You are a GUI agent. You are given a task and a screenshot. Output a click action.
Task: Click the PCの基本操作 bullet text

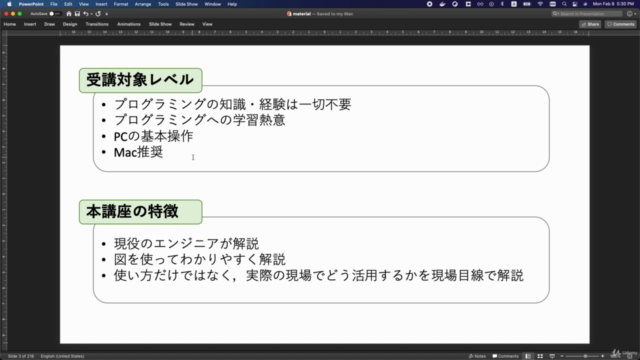pyautogui.click(x=153, y=136)
